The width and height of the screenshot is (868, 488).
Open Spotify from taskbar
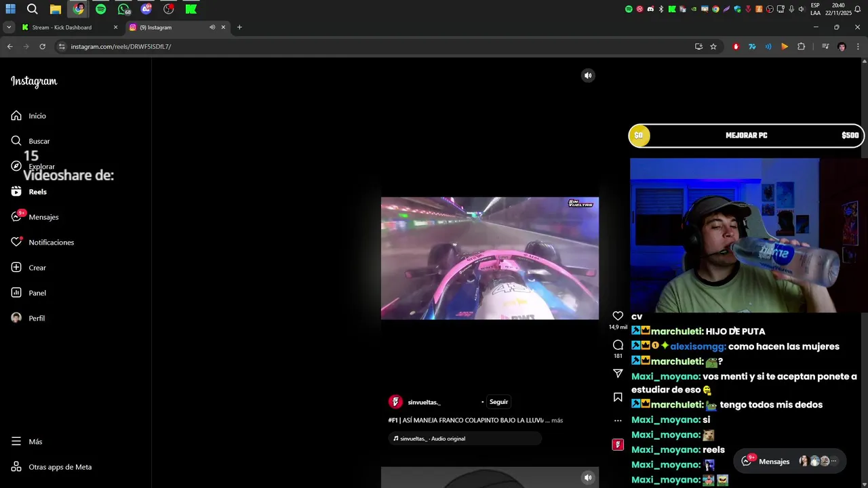(x=101, y=9)
